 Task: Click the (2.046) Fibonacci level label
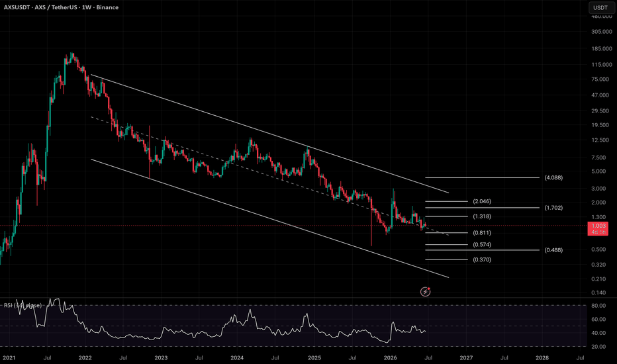coord(482,201)
